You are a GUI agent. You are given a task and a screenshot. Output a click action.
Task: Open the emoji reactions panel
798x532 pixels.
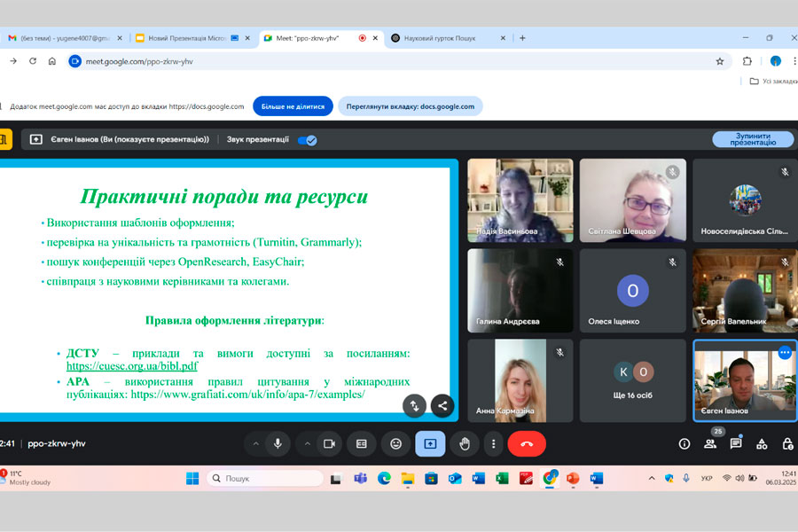tap(396, 443)
